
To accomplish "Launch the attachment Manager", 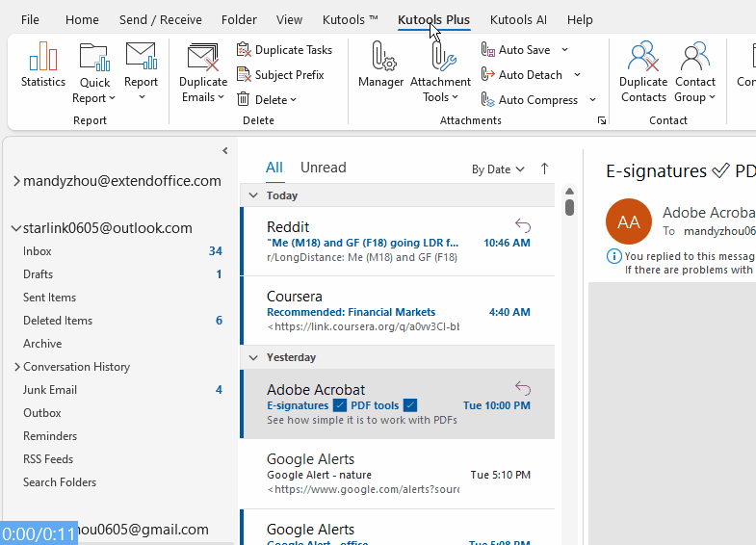I will coord(380,65).
